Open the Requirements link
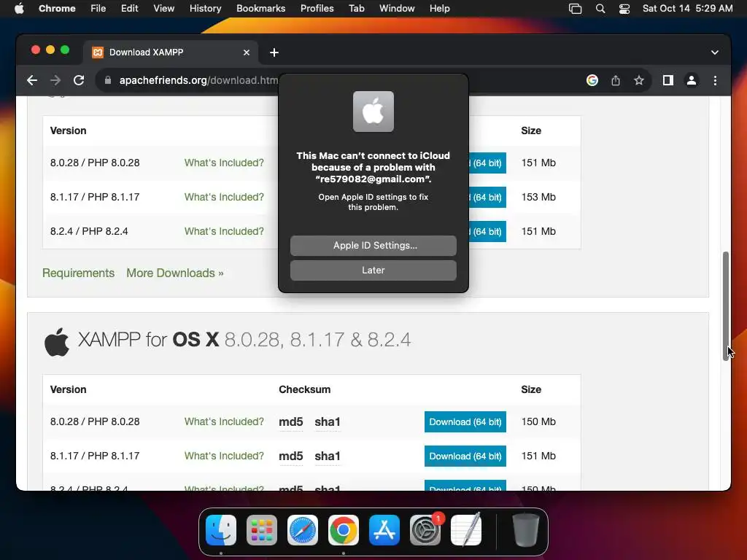 click(x=78, y=273)
